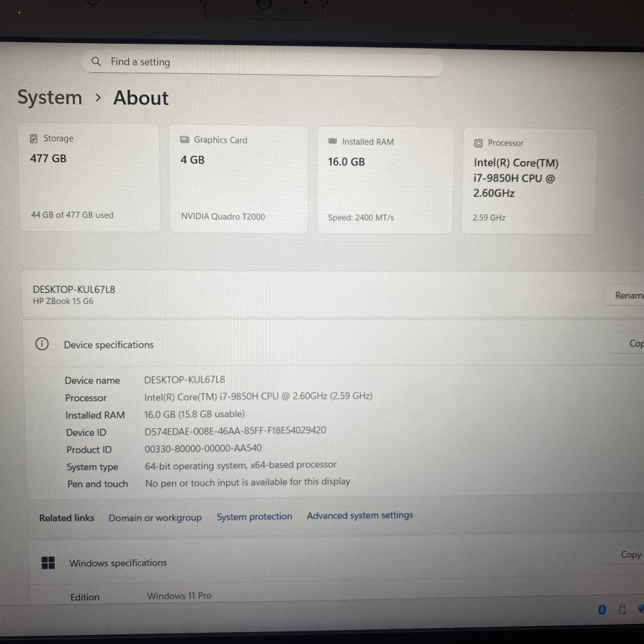
Task: Click the Installed RAM memory icon
Action: pyautogui.click(x=332, y=142)
